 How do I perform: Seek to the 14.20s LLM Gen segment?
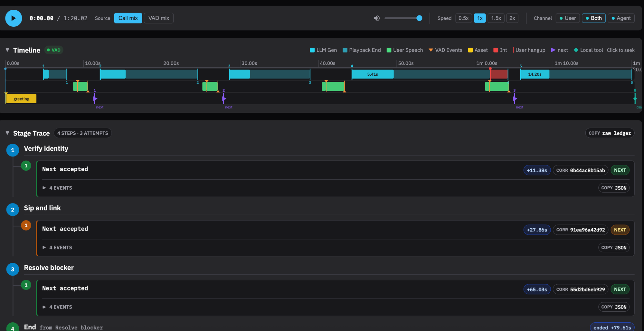coord(535,74)
